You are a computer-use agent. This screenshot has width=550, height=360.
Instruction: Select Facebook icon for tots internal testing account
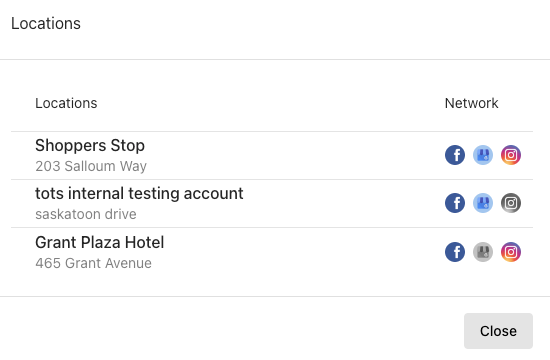pyautogui.click(x=455, y=203)
